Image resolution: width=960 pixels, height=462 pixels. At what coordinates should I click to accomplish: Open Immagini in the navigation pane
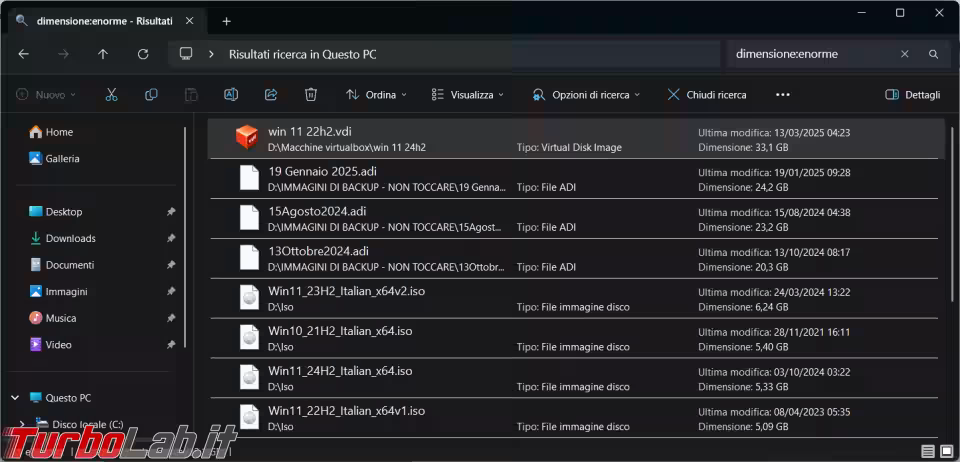(x=58, y=292)
